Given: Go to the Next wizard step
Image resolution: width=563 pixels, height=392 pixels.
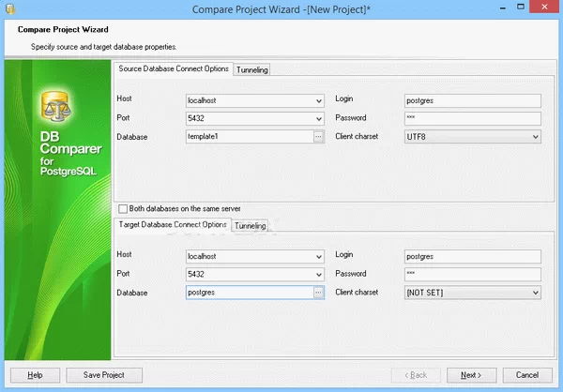Looking at the screenshot, I should 471,375.
